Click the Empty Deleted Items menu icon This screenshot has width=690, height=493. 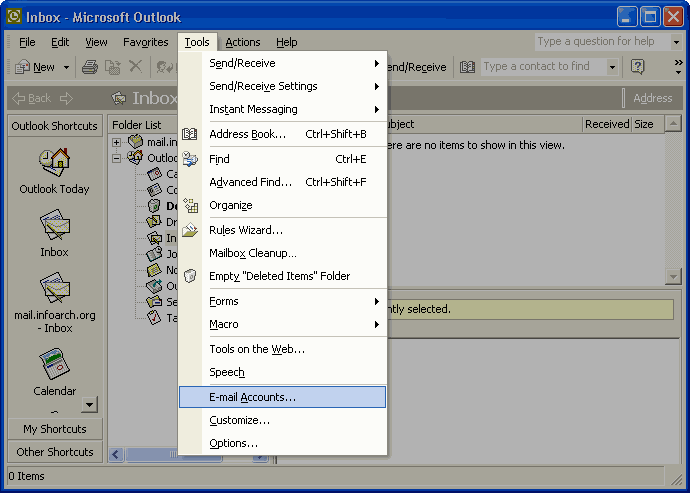pyautogui.click(x=190, y=276)
